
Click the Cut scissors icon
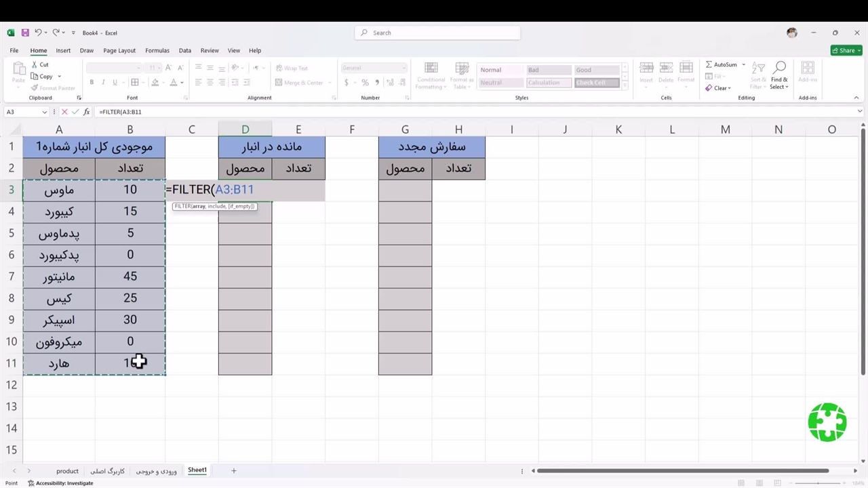click(34, 65)
